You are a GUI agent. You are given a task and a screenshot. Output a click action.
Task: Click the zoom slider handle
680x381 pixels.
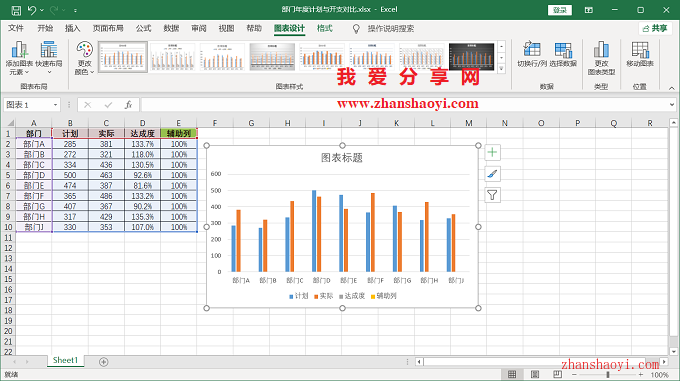click(x=608, y=374)
